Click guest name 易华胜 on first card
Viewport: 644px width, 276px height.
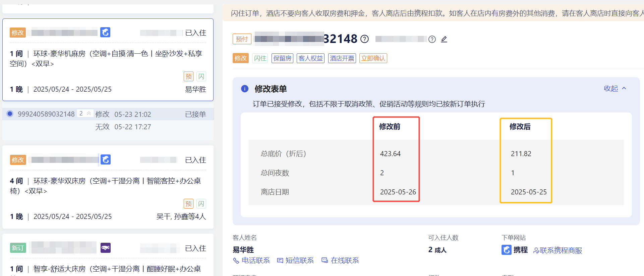[x=196, y=89]
